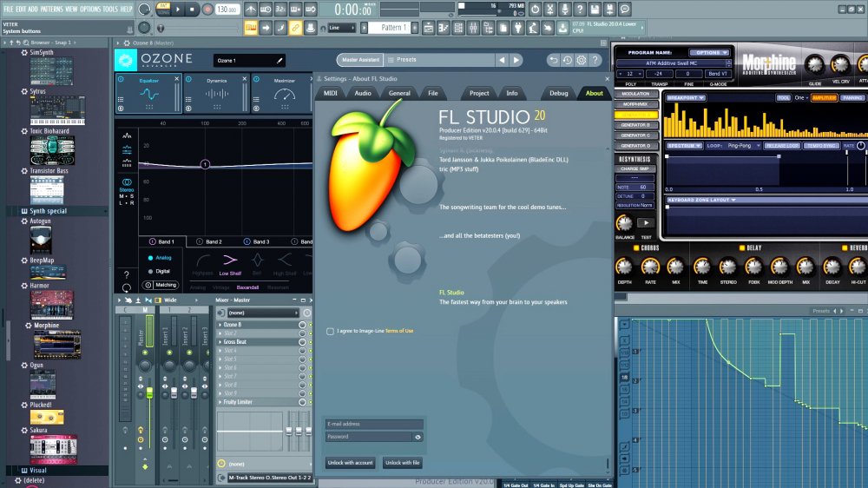The height and width of the screenshot is (488, 868).
Task: Select the Digital radio option in Ozone
Action: tap(150, 272)
